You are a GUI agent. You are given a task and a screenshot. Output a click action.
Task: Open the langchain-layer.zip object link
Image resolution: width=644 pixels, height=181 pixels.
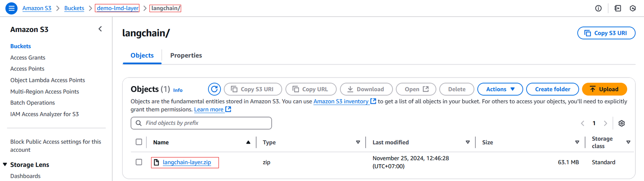pos(187,162)
